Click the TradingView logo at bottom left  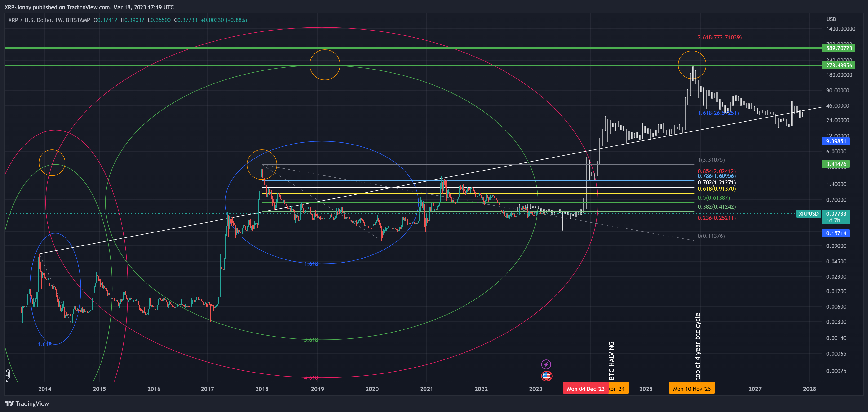click(27, 403)
